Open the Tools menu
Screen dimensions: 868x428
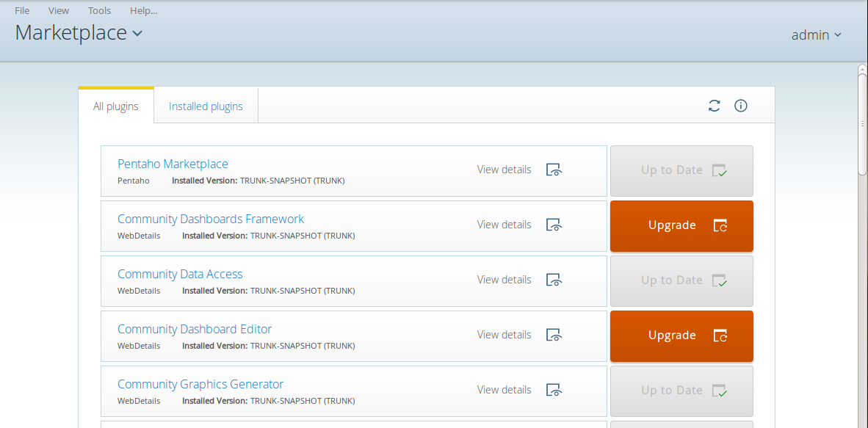click(x=99, y=10)
